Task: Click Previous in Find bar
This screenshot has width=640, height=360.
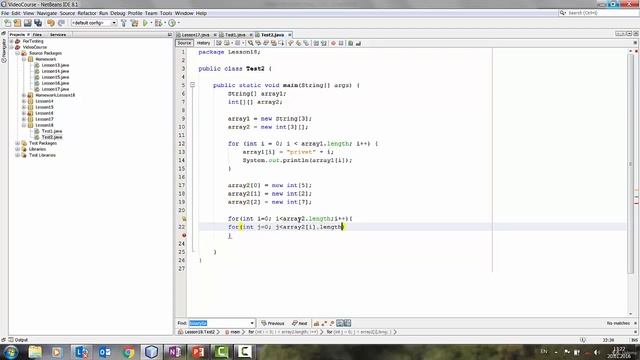Action: click(x=273, y=323)
